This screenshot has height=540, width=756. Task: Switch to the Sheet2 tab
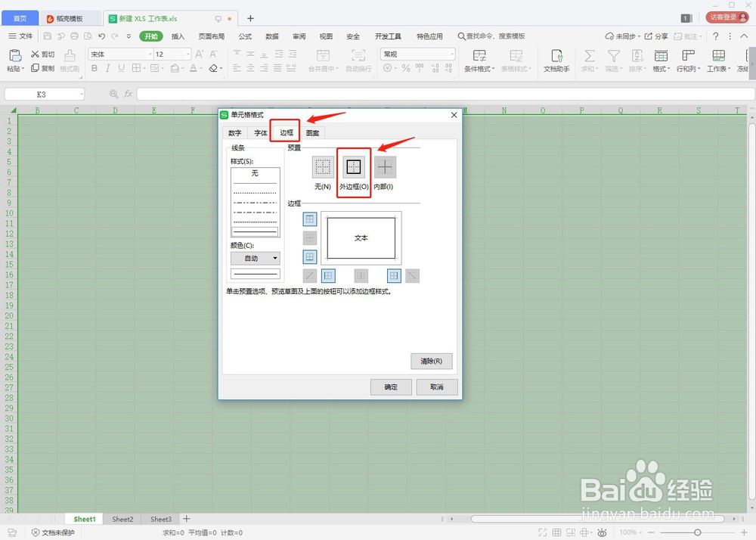pyautogui.click(x=122, y=520)
